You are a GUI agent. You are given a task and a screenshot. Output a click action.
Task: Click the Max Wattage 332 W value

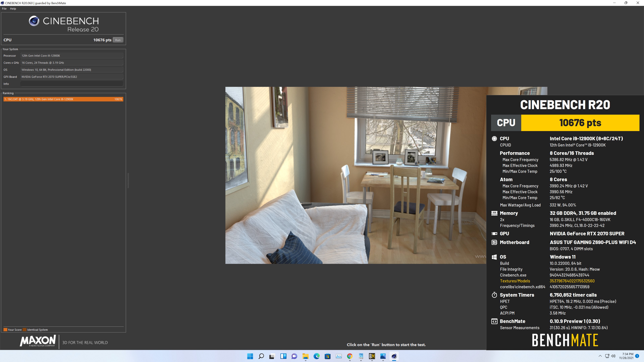pos(563,205)
